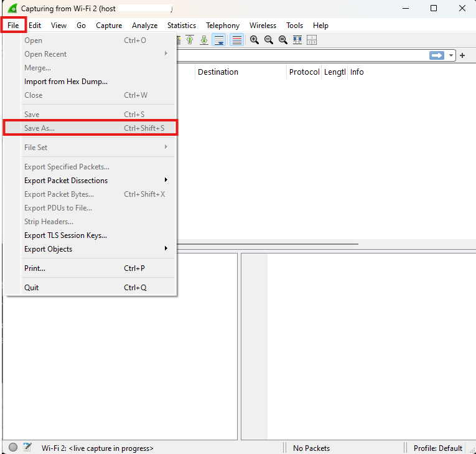Expand the Export Objects submenu
The height and width of the screenshot is (454, 476).
pos(90,249)
